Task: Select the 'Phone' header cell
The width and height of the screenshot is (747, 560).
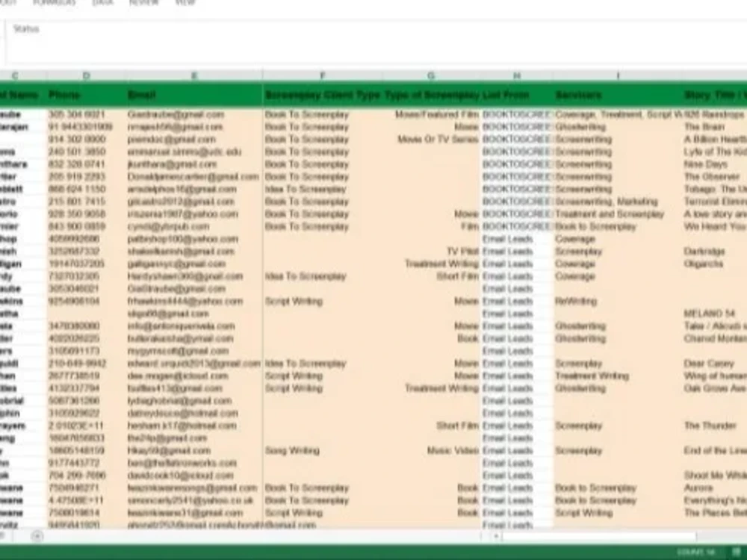Action: [x=86, y=95]
